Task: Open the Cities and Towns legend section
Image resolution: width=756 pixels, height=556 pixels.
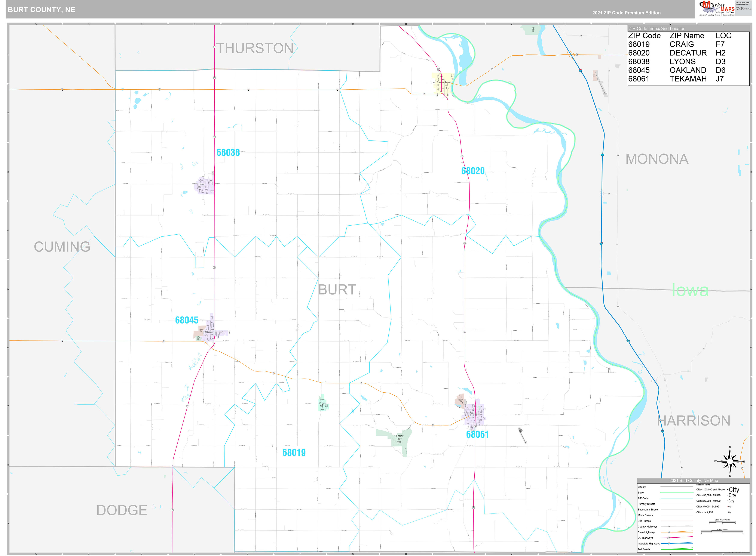Action: pos(703,485)
